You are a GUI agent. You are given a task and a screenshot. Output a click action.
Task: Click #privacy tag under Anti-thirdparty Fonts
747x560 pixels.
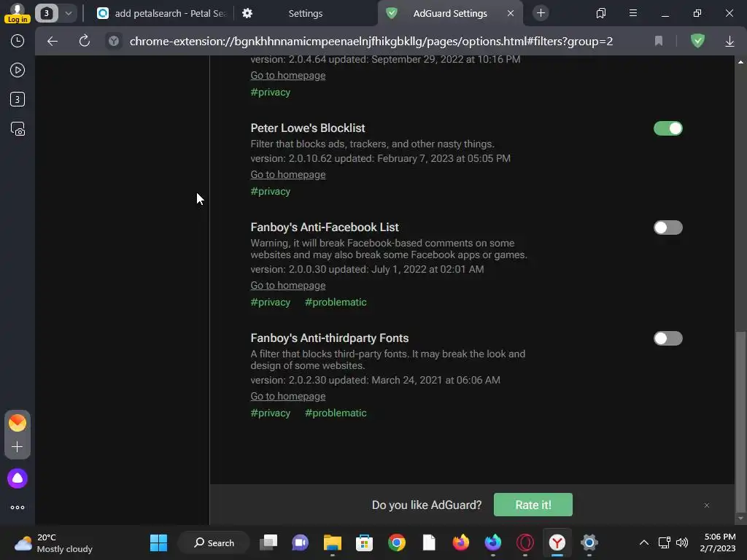tap(270, 413)
